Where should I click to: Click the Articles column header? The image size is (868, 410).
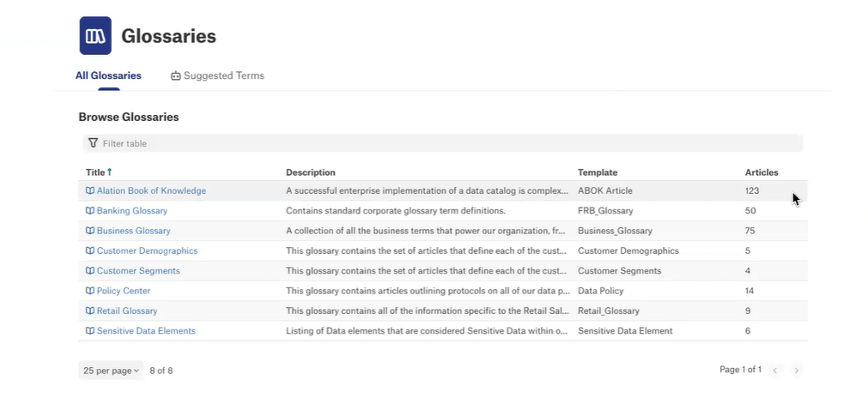[762, 172]
